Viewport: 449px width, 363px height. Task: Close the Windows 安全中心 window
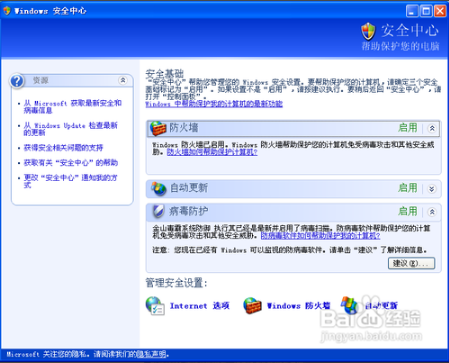[x=440, y=11]
